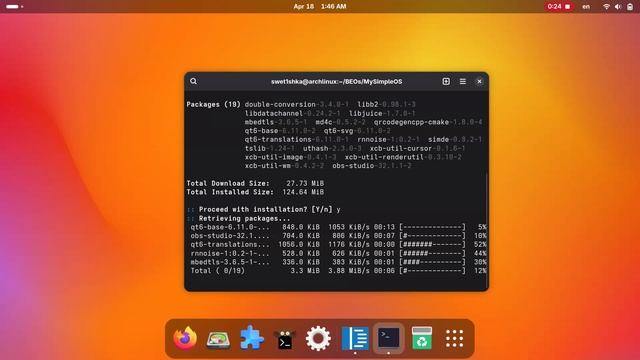Viewport: 640px width, 360px height.
Task: Launch Firefox from the dock
Action: (185, 338)
